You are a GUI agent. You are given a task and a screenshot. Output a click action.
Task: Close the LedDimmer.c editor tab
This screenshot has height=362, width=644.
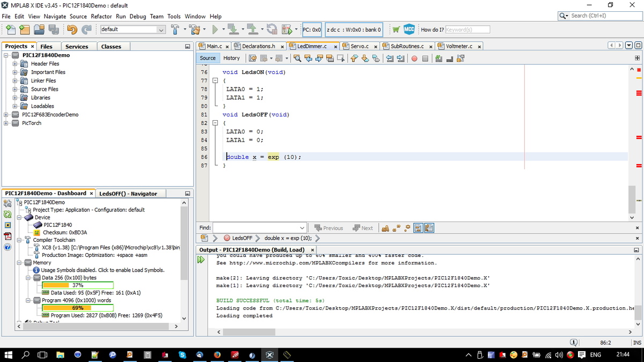pos(336,47)
